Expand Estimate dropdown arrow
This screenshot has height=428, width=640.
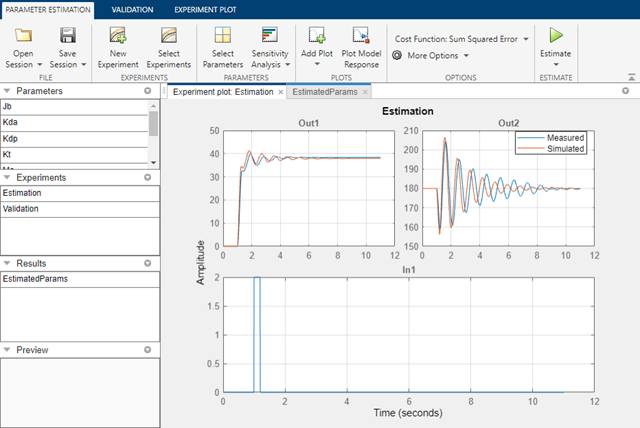[x=556, y=64]
